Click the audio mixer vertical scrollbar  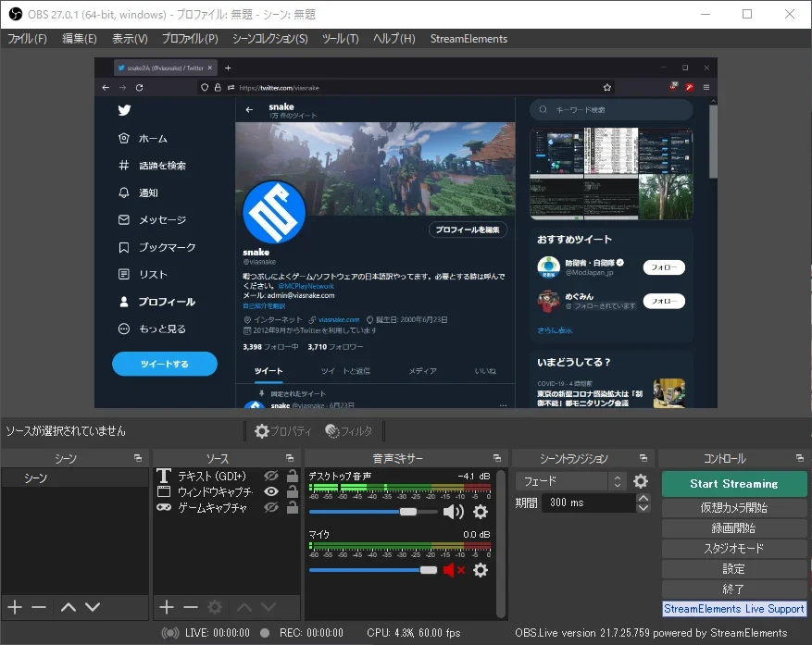[x=500, y=543]
